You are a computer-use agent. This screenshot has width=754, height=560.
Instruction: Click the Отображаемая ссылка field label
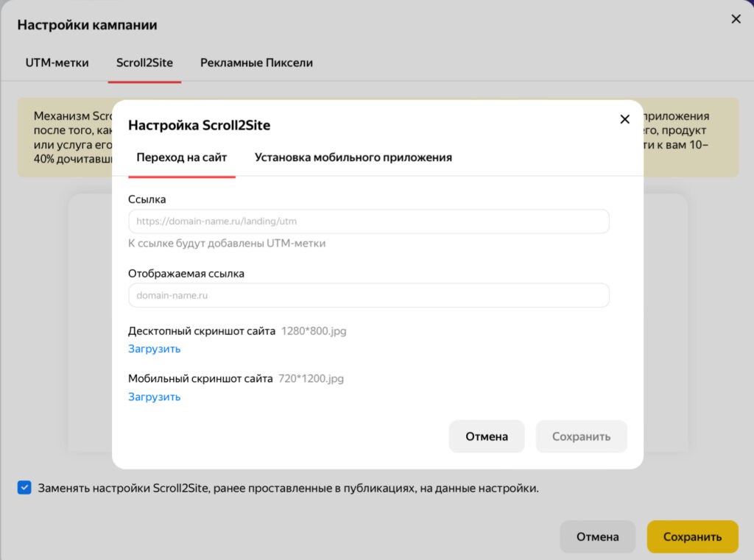click(186, 273)
